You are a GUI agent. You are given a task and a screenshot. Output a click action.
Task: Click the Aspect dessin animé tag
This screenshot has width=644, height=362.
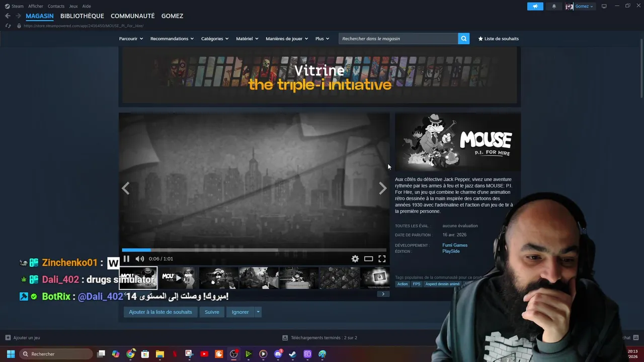(x=443, y=284)
